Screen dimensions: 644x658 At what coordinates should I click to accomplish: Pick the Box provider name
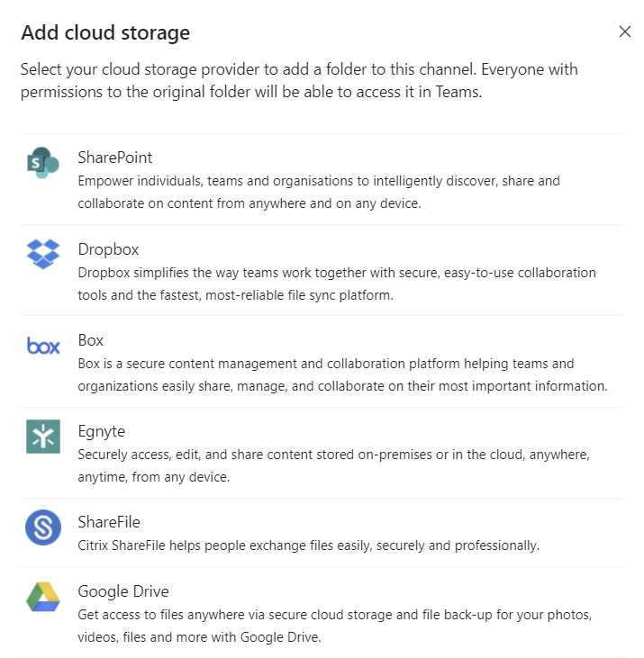91,340
